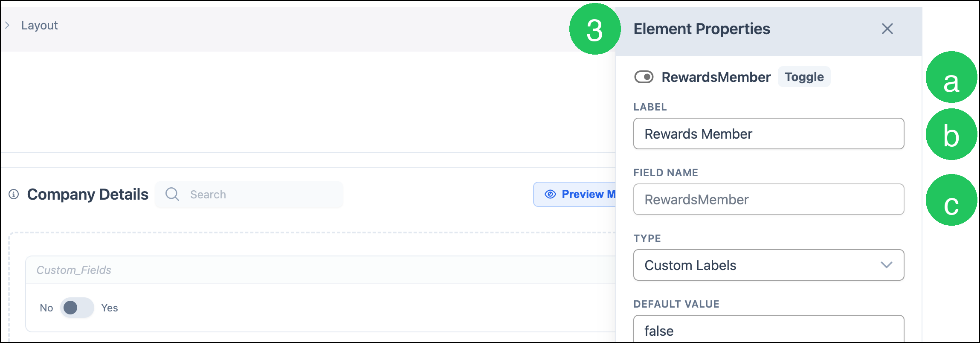980x343 pixels.
Task: Select the No label on toggle
Action: 46,308
